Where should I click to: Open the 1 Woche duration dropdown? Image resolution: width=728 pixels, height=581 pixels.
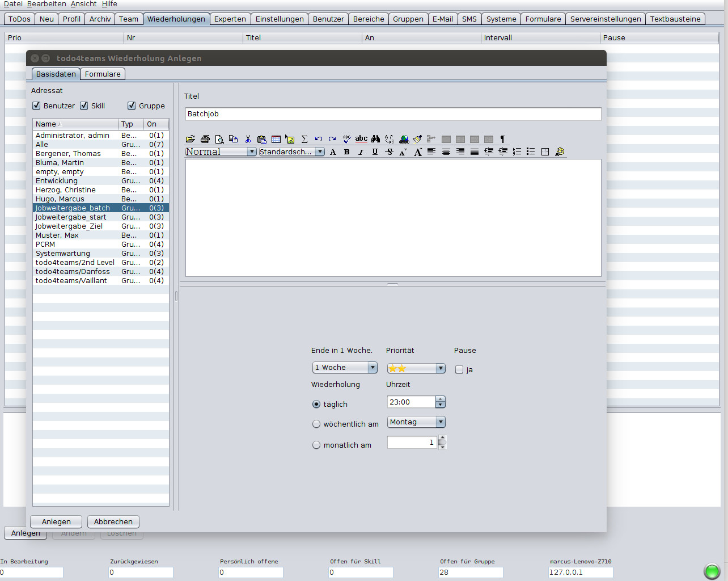pyautogui.click(x=345, y=368)
